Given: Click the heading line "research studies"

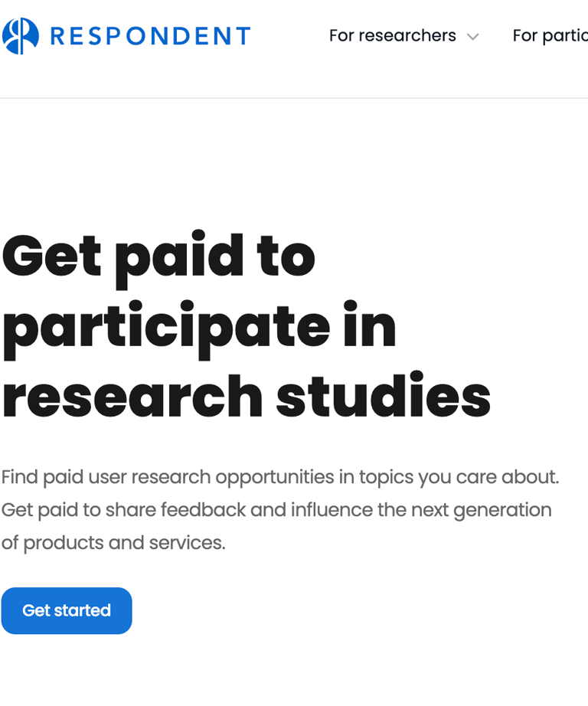Looking at the screenshot, I should coord(246,395).
